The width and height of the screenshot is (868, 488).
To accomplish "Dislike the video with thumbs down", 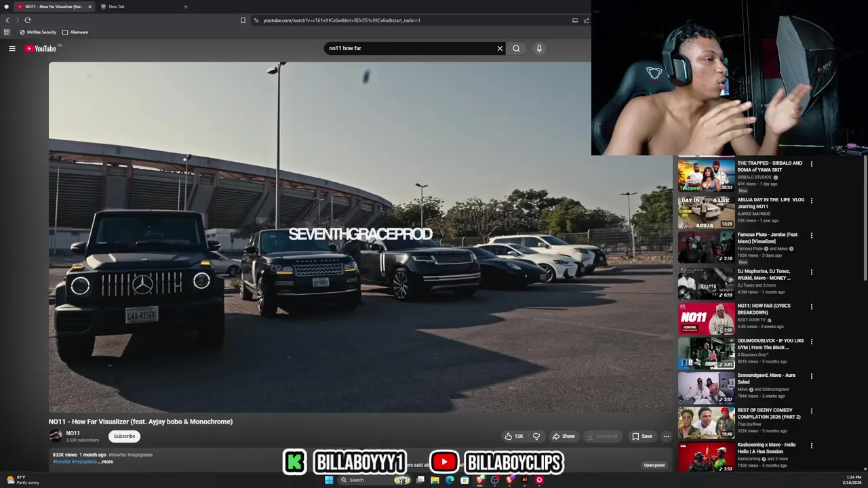I will click(536, 436).
